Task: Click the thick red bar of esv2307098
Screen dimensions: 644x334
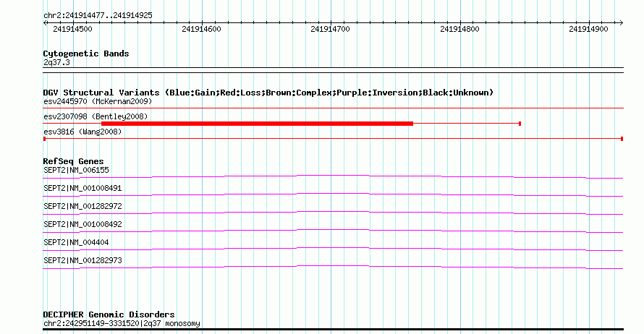Action: point(257,124)
